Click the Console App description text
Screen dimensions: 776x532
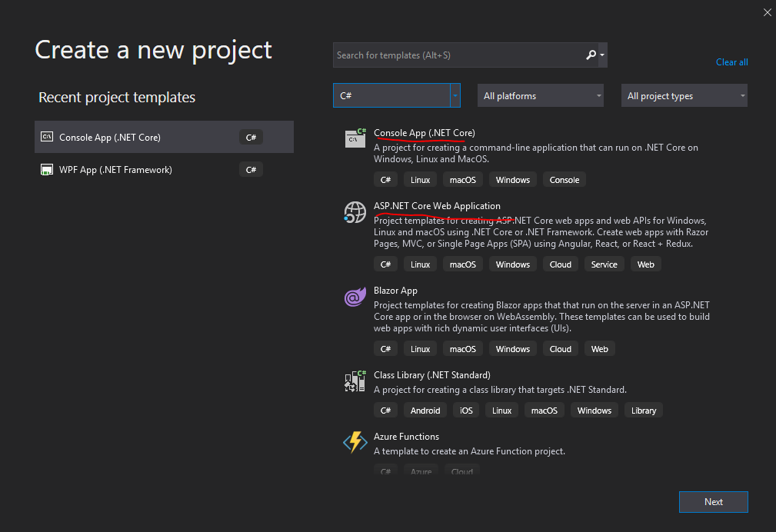tap(536, 154)
